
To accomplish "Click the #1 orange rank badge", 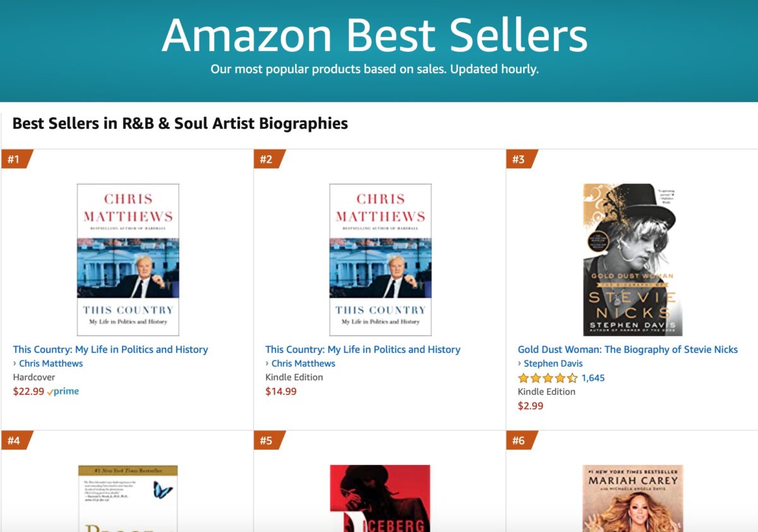I will [16, 159].
